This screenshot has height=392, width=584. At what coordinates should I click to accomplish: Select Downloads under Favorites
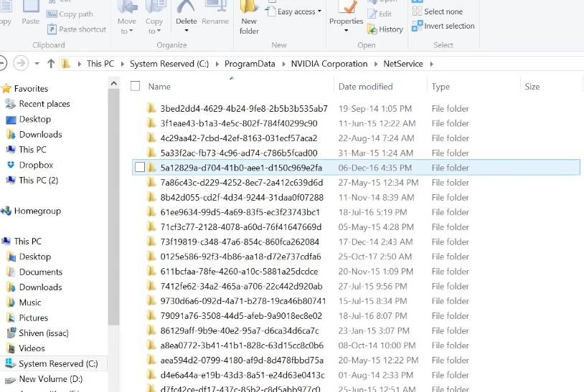pyautogui.click(x=41, y=134)
